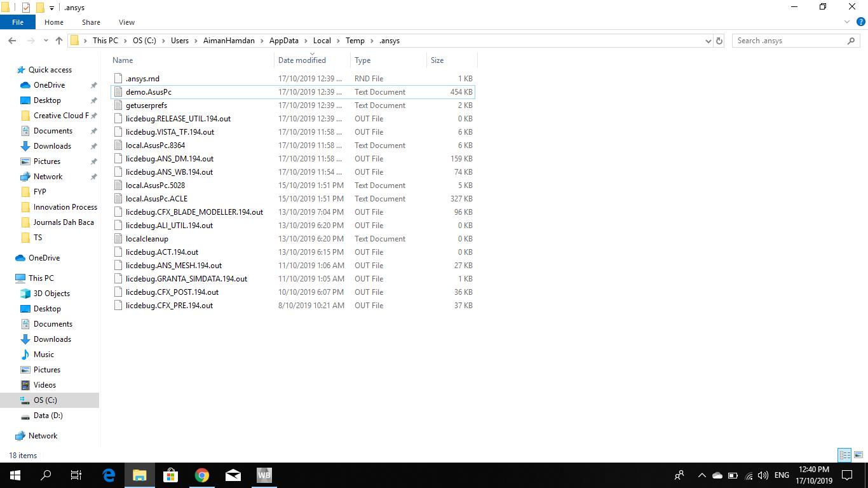Refresh the .ansys folder view

[x=719, y=41]
